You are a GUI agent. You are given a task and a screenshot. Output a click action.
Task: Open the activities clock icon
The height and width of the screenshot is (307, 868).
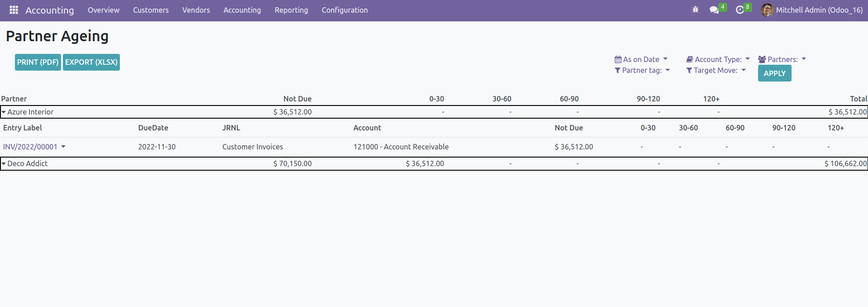[740, 10]
